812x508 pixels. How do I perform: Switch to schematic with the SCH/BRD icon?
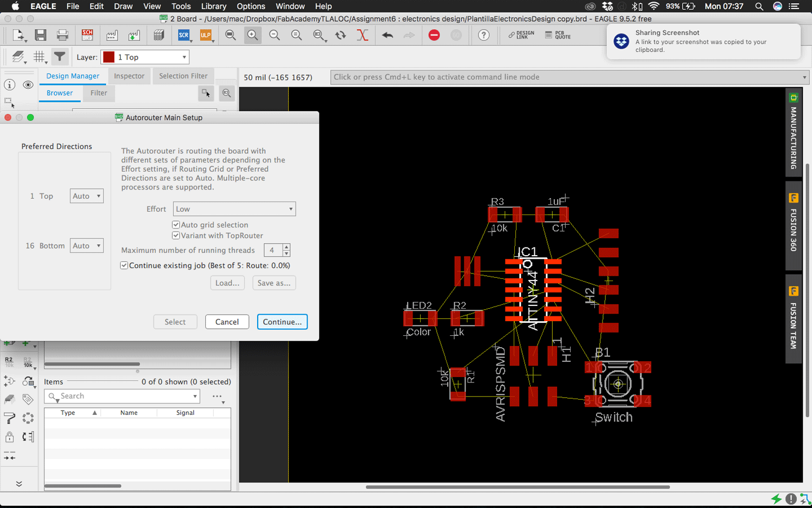coord(87,35)
